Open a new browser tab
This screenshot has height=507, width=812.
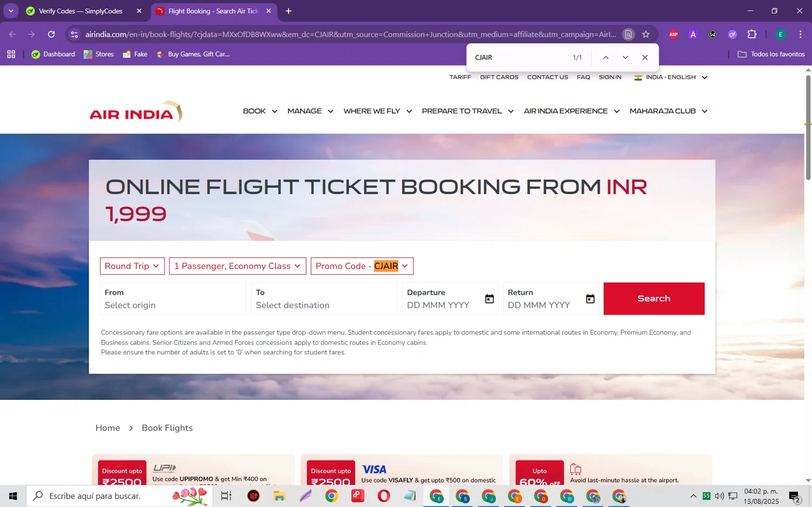pos(289,11)
